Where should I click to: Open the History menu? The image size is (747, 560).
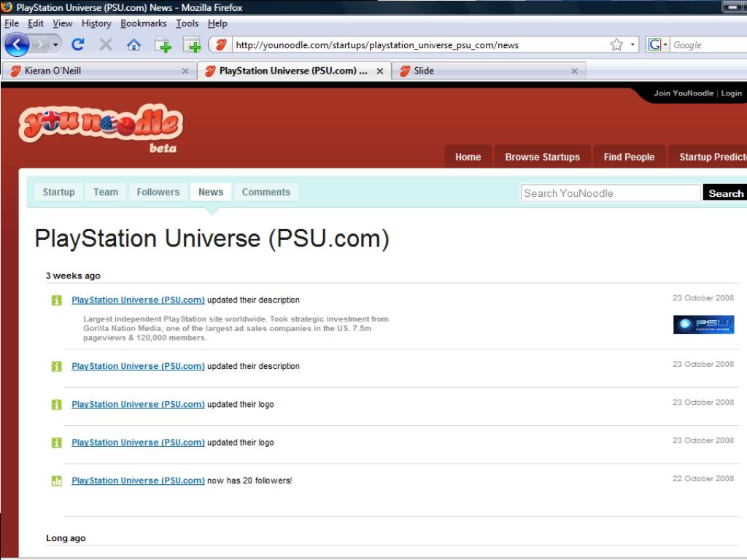(x=96, y=23)
